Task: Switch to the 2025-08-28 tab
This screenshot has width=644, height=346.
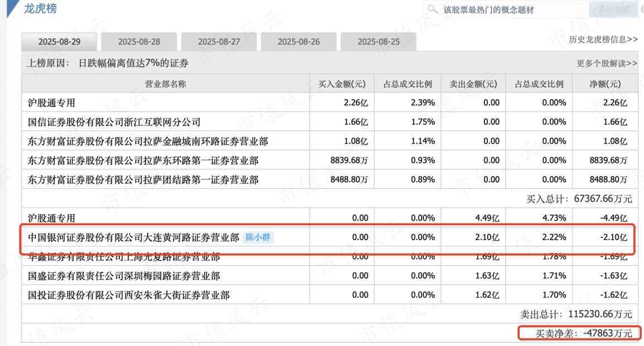Action: pyautogui.click(x=139, y=42)
